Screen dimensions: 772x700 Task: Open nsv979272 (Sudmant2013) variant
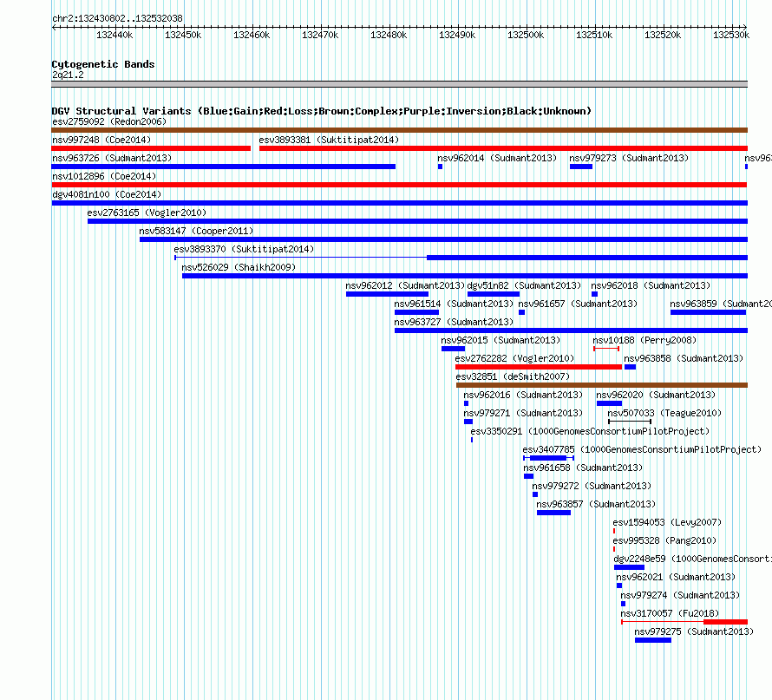pos(592,486)
